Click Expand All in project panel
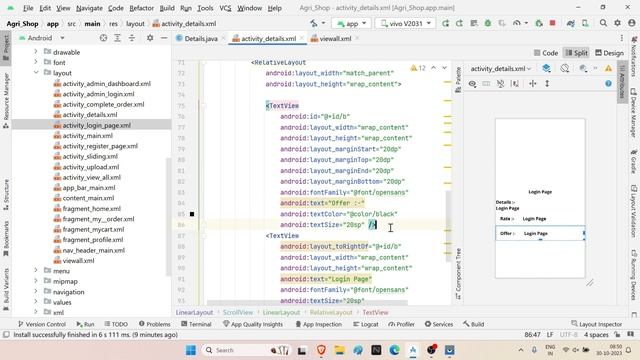This screenshot has width=640, height=360. coord(117,38)
